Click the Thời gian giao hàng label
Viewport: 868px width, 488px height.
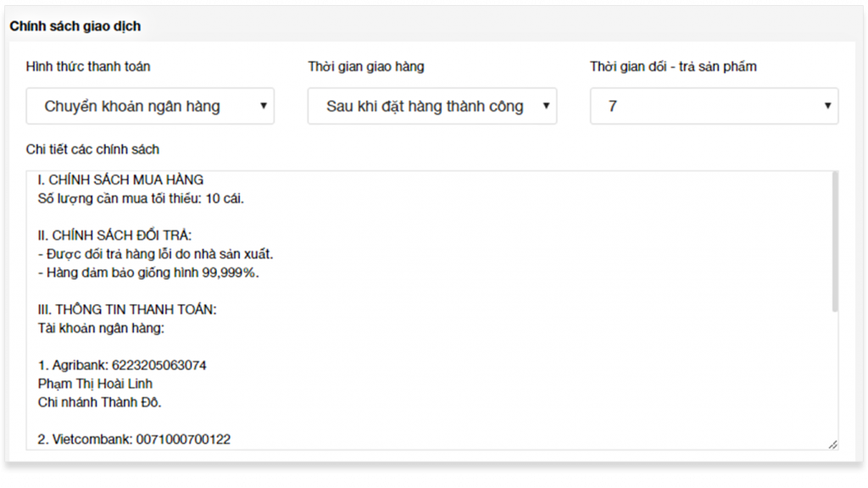point(366,66)
